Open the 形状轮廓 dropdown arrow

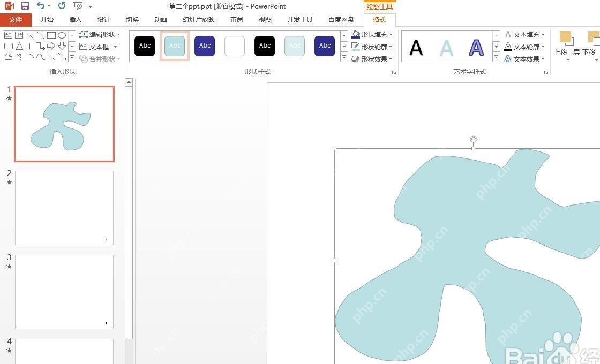391,47
